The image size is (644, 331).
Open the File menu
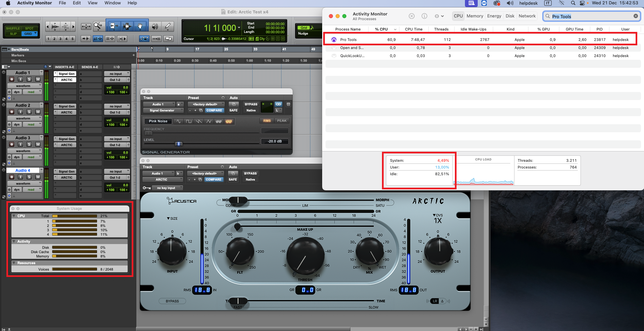[x=62, y=3]
